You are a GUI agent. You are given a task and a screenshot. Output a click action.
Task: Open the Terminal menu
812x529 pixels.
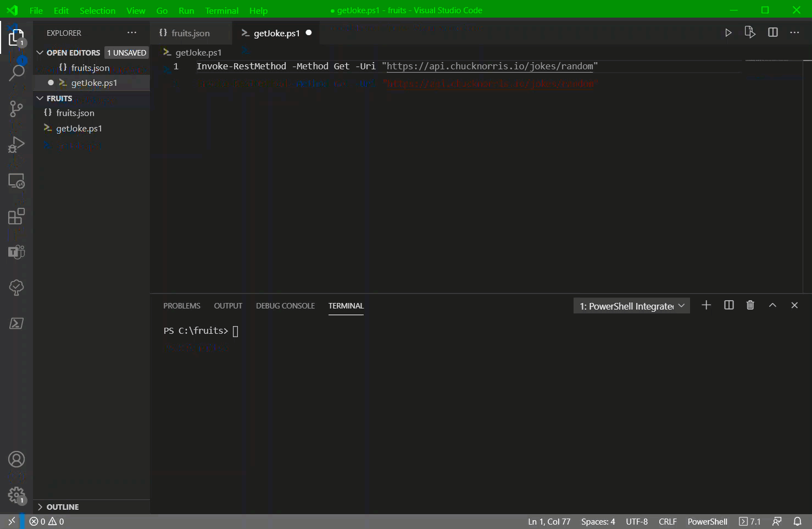point(222,10)
